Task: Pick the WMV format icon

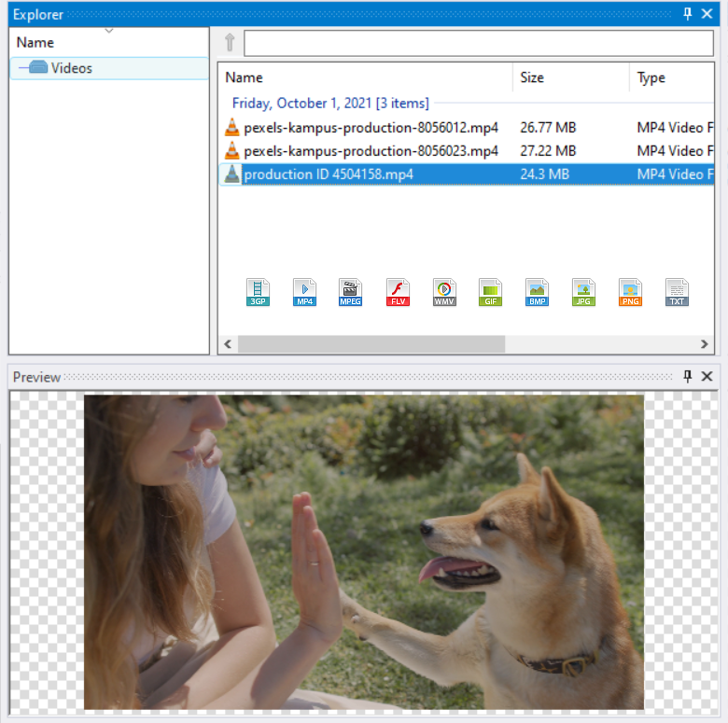Action: tap(444, 292)
